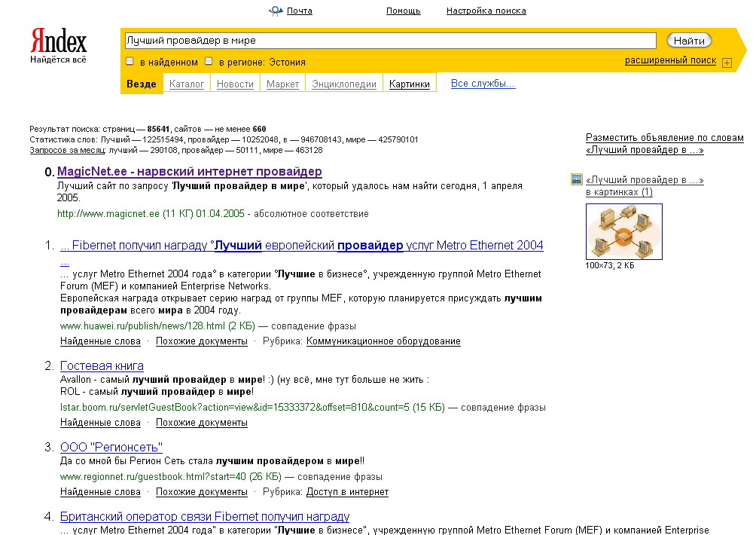Screen dimensions: 756x535
Task: Open the Гостевая книга result
Action: 102,365
